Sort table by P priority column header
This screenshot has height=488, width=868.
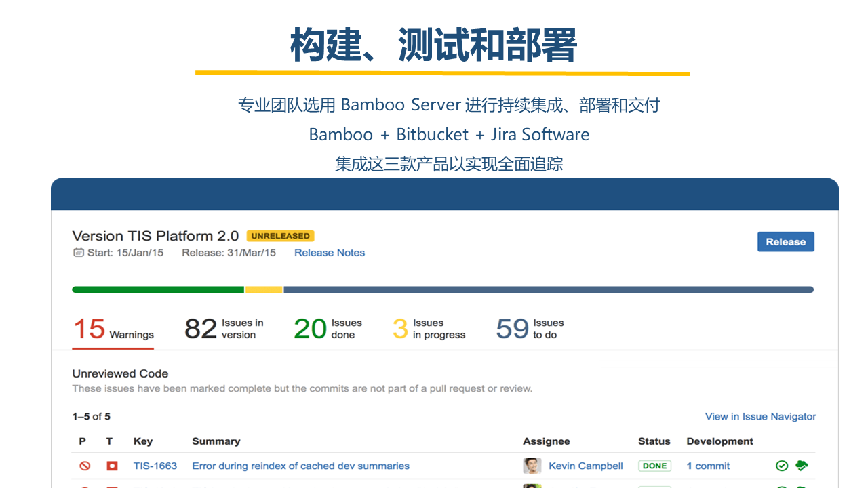83,441
